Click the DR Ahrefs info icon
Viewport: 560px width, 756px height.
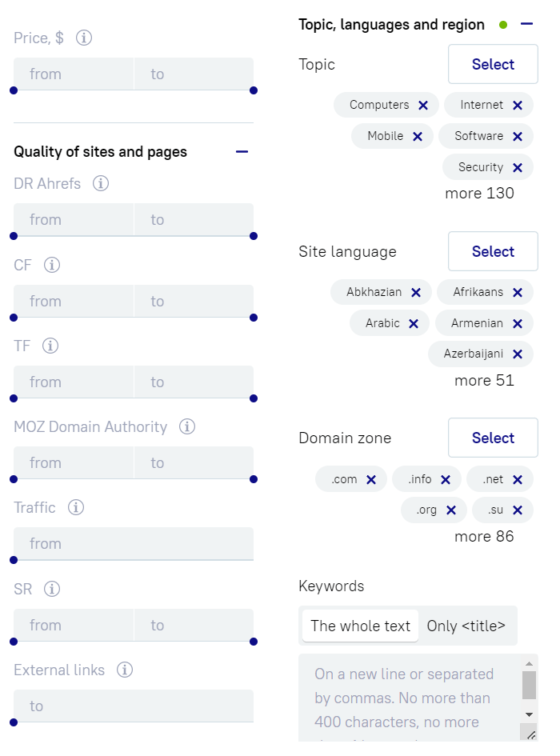[101, 183]
